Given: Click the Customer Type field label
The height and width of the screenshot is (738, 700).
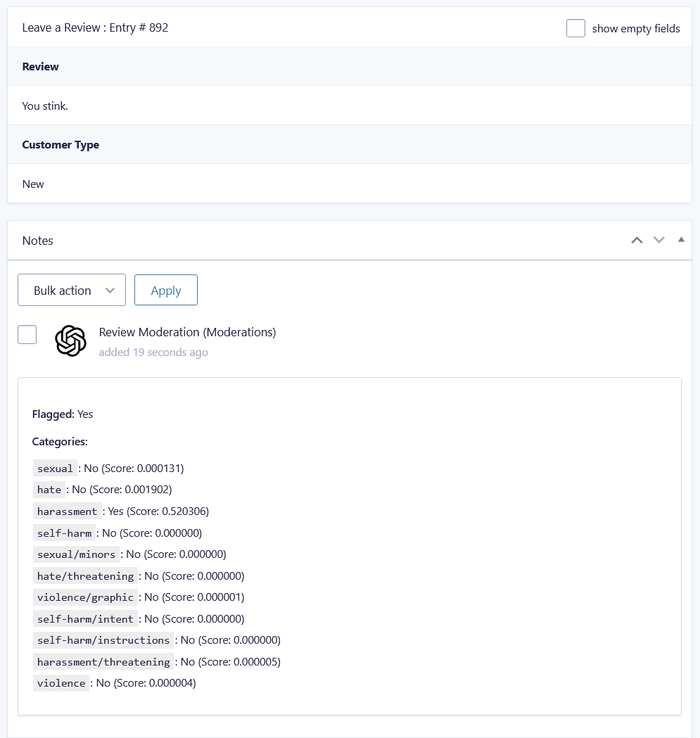Looking at the screenshot, I should click(61, 145).
